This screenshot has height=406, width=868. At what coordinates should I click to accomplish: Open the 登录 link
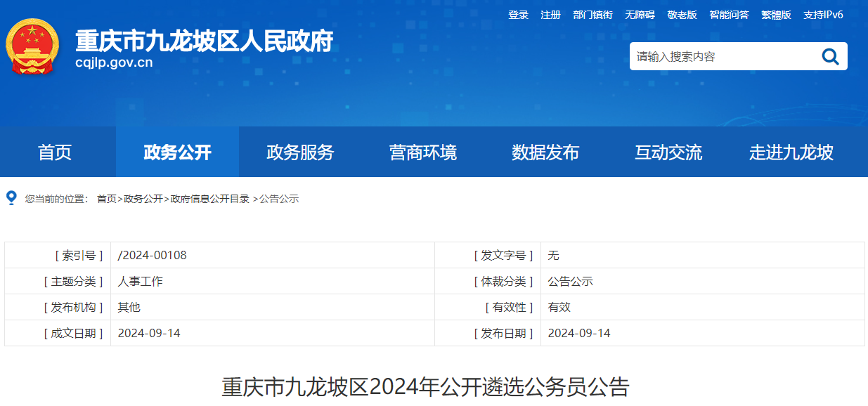(519, 15)
